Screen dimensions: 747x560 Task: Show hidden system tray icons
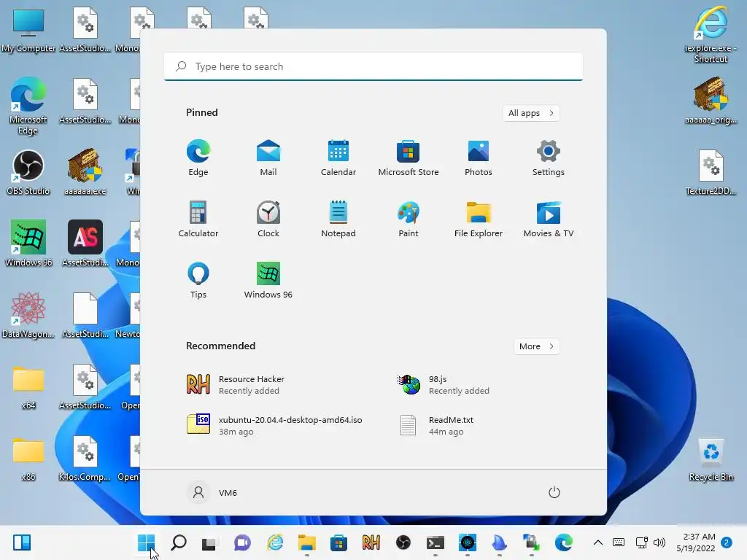[598, 542]
